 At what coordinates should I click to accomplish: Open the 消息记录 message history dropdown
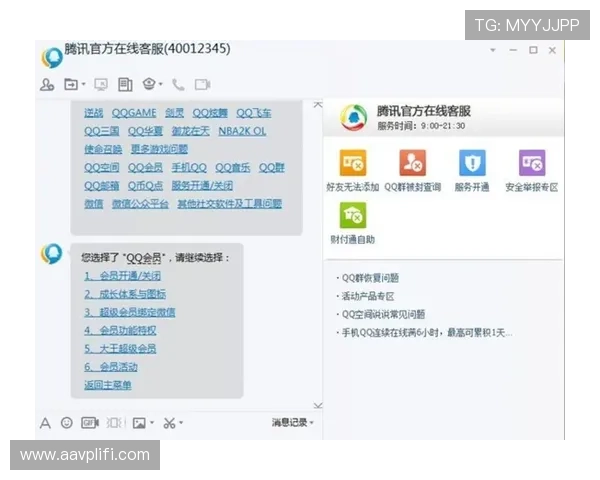[x=293, y=423]
